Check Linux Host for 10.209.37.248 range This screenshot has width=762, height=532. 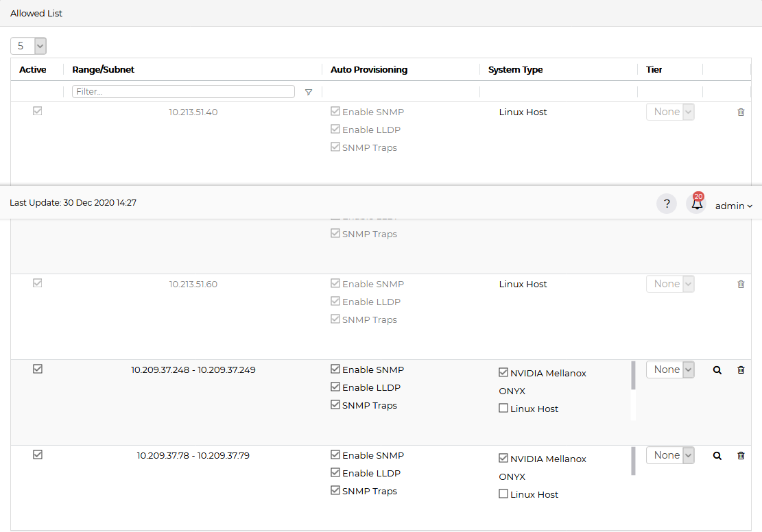503,409
